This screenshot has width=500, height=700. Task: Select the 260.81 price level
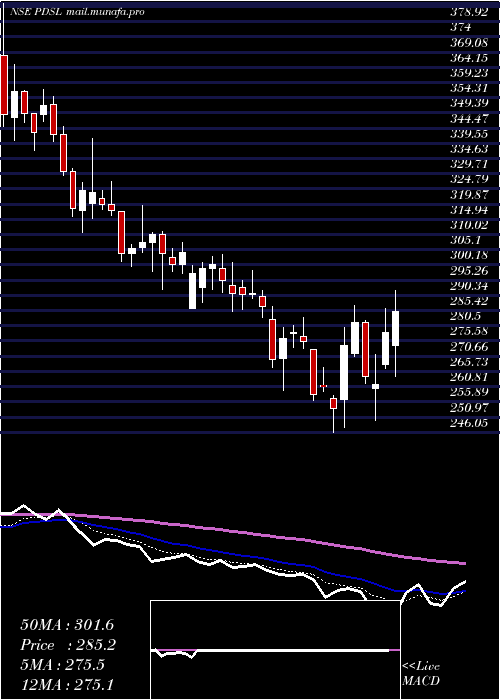pyautogui.click(x=469, y=377)
